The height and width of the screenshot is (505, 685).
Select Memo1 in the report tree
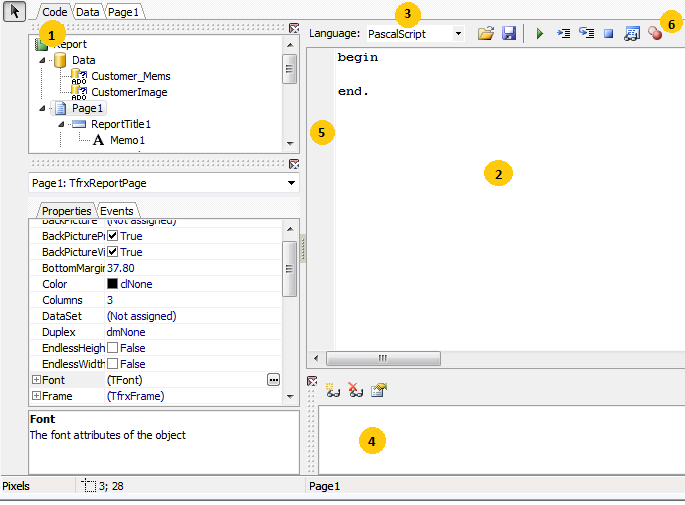click(127, 140)
